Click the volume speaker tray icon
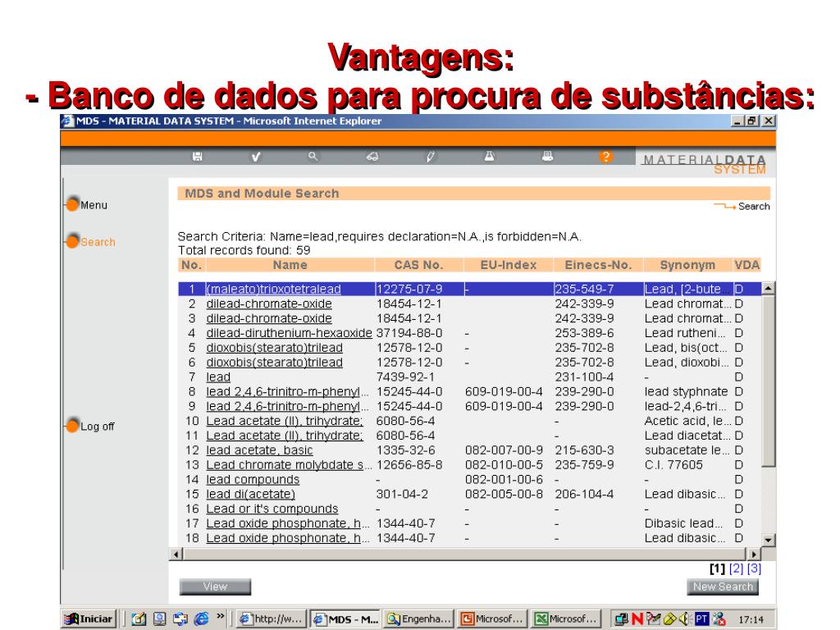 (684, 619)
